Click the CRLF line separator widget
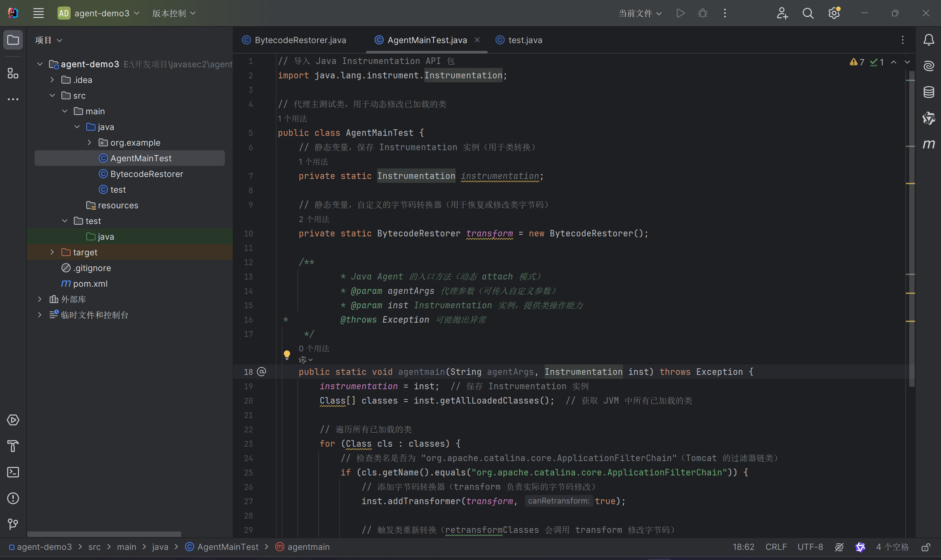Screen dimensions: 941x560 (776, 547)
